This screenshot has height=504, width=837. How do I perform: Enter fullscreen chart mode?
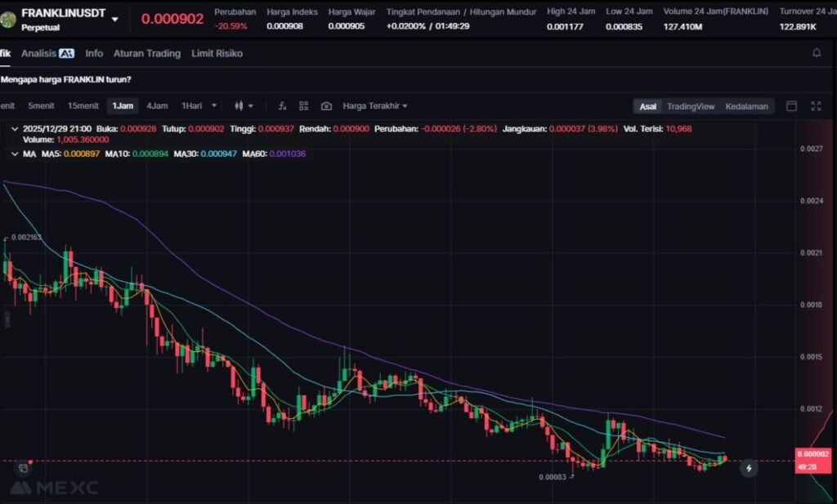816,106
